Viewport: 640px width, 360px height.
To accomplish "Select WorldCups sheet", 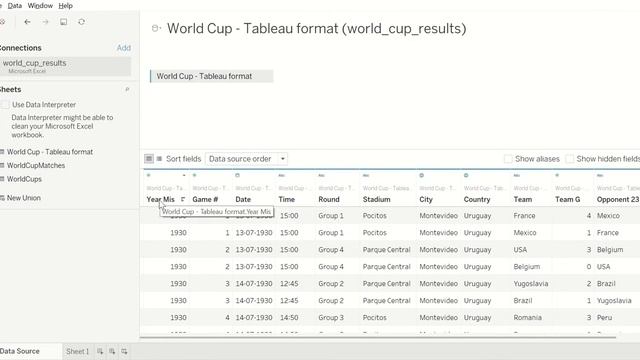I will point(24,179).
